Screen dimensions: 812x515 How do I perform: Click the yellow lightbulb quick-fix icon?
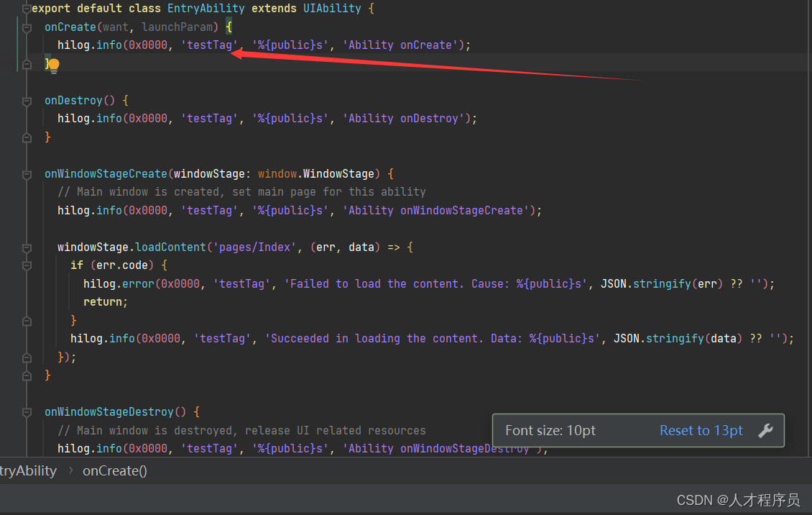tap(54, 65)
